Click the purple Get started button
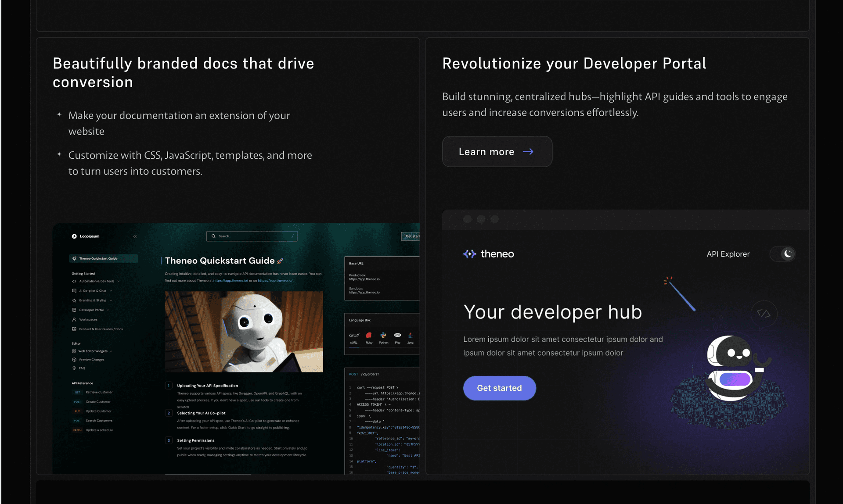This screenshot has height=504, width=843. (500, 388)
